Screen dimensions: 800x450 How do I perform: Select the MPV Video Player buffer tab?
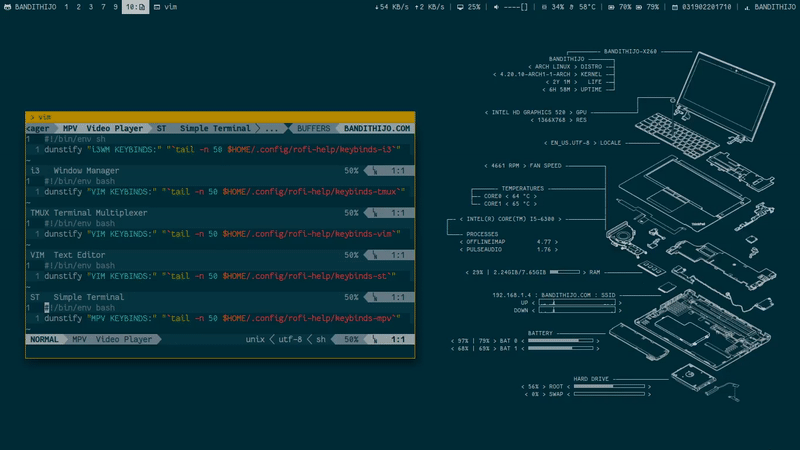102,128
